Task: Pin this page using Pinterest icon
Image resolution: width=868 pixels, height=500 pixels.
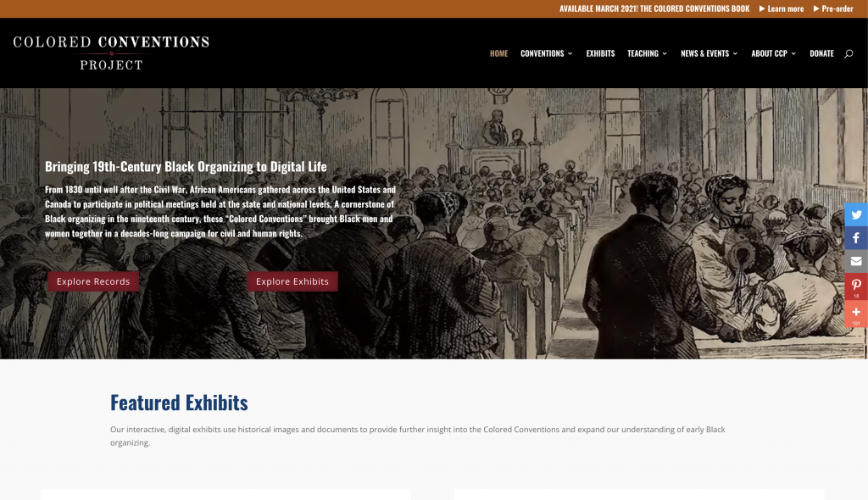Action: (x=856, y=286)
